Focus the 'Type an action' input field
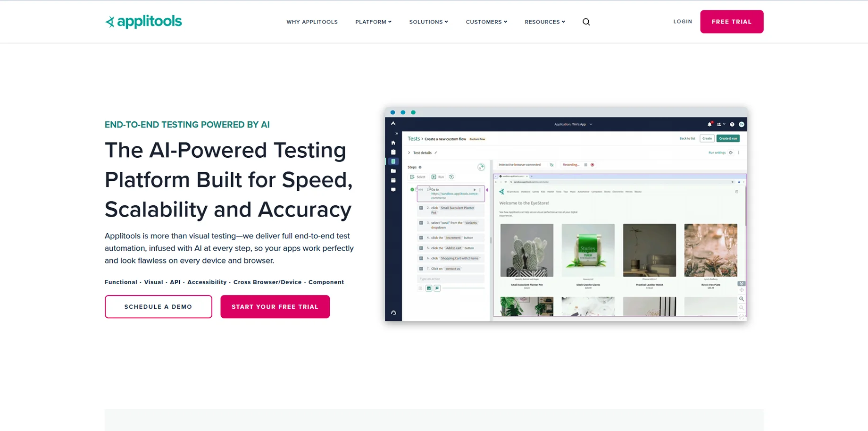 (451, 279)
